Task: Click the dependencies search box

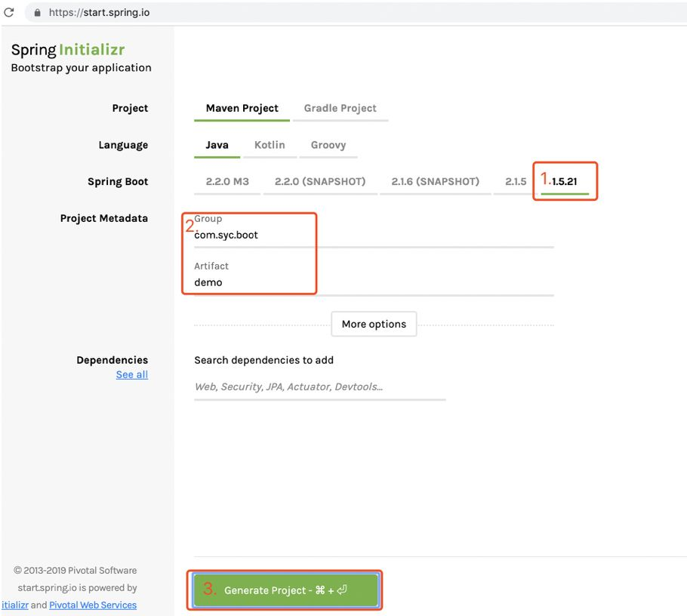Action: [320, 387]
